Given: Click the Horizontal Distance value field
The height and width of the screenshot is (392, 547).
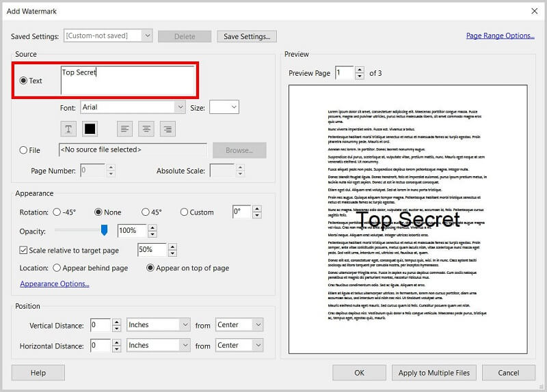Looking at the screenshot, I should [101, 346].
